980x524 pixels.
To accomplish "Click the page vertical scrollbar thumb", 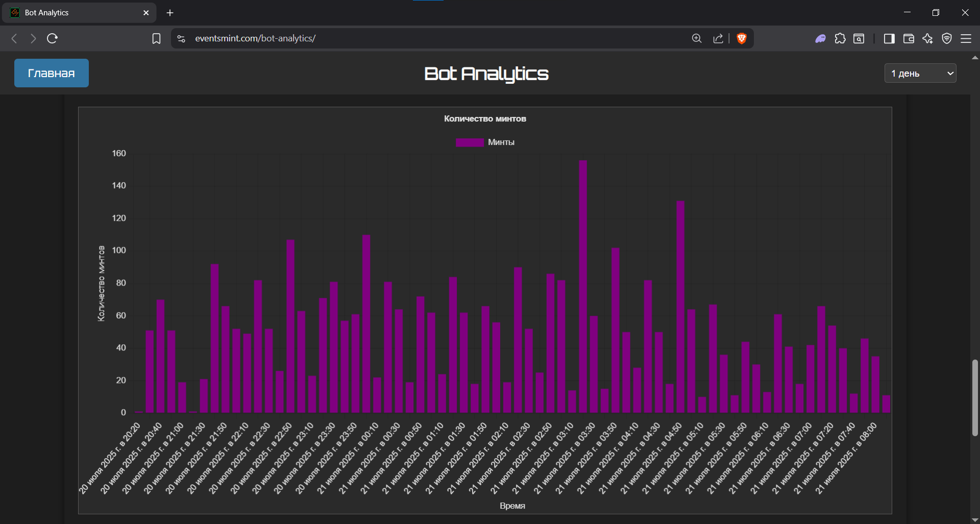I will coord(975,397).
